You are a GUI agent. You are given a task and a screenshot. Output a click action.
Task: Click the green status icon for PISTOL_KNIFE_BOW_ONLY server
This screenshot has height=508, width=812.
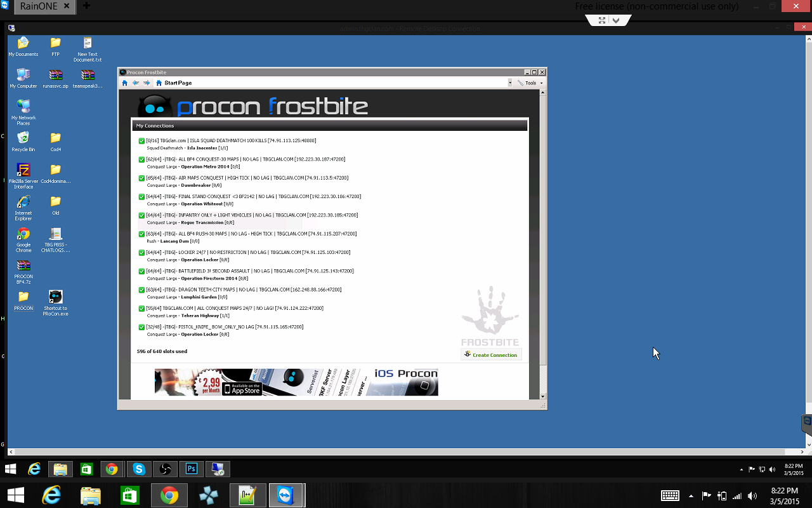pos(141,327)
